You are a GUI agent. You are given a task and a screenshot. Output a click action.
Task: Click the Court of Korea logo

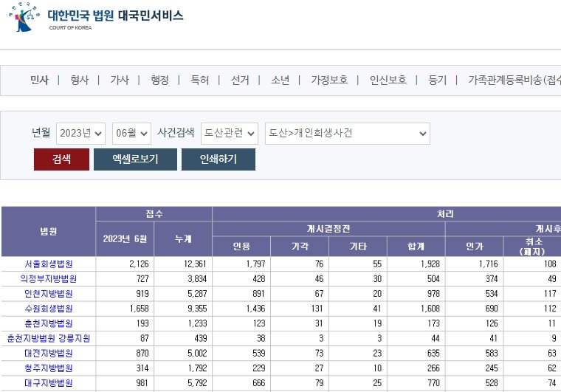coord(96,17)
